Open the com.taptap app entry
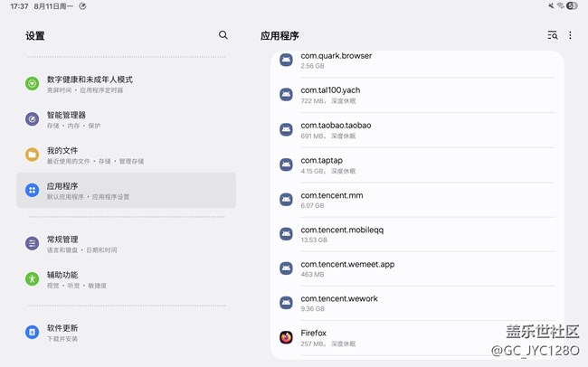 click(417, 165)
